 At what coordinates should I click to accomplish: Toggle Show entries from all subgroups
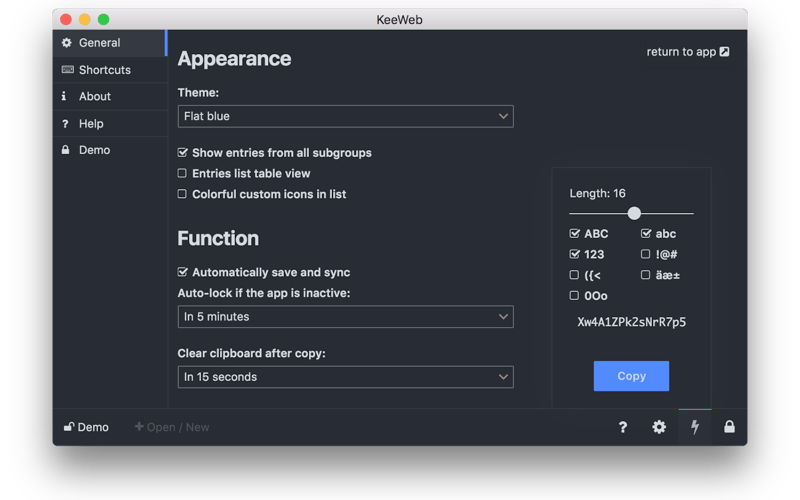(x=182, y=153)
